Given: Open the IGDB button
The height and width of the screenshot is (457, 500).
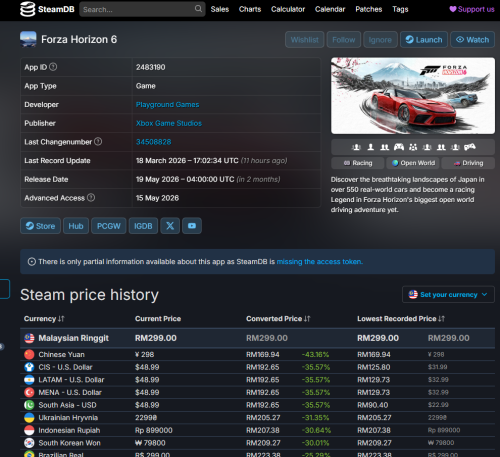Looking at the screenshot, I should click(x=143, y=226).
